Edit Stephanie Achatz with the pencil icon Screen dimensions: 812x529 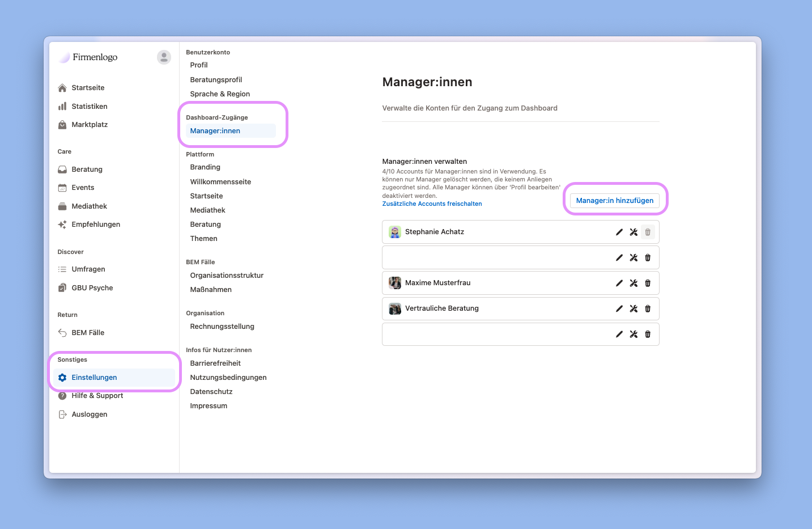pyautogui.click(x=619, y=231)
